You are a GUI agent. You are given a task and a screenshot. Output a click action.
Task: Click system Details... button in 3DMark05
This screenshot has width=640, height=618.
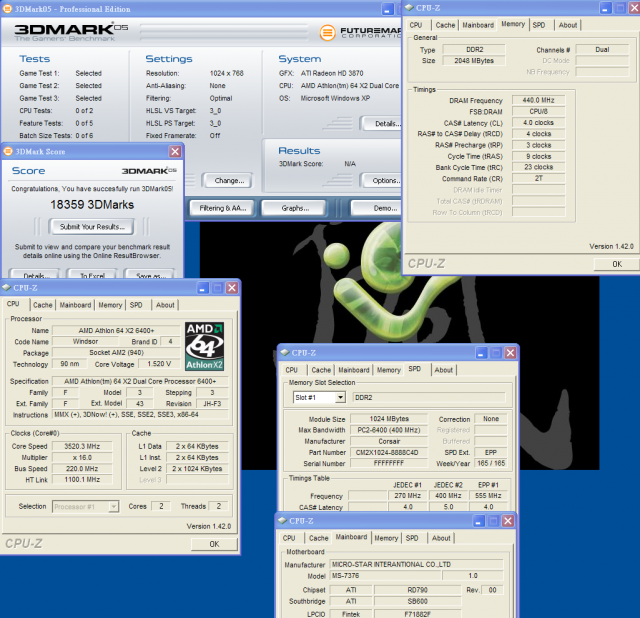382,123
